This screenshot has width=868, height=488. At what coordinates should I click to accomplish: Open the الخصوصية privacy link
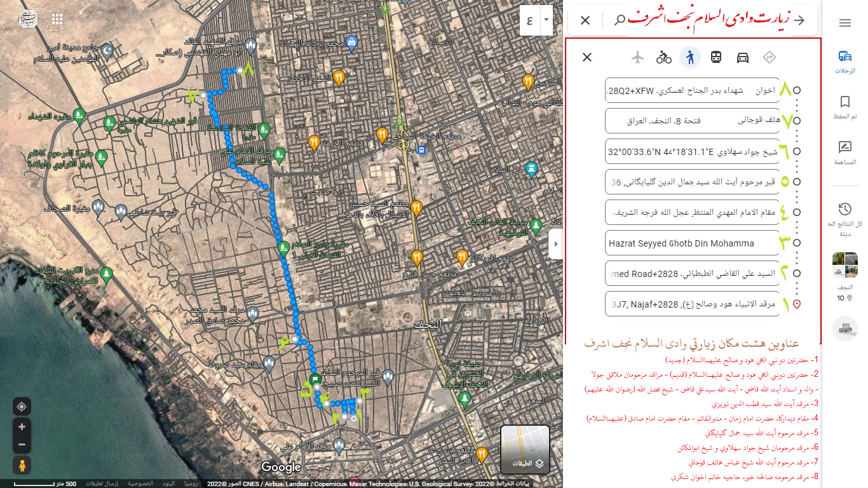(x=140, y=484)
